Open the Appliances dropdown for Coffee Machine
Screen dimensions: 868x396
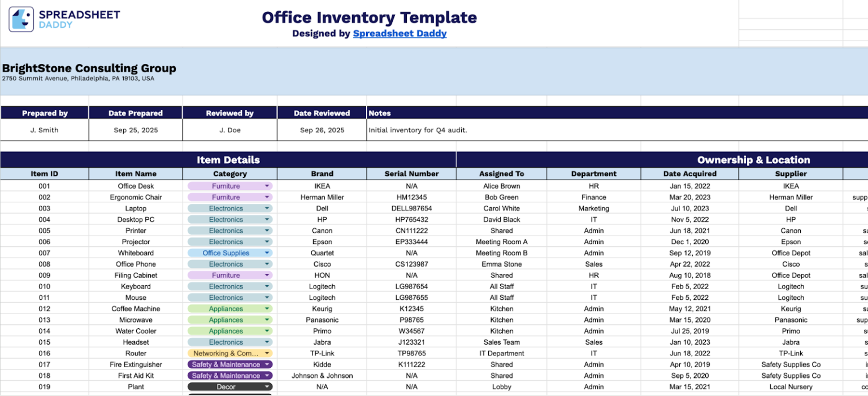point(267,308)
